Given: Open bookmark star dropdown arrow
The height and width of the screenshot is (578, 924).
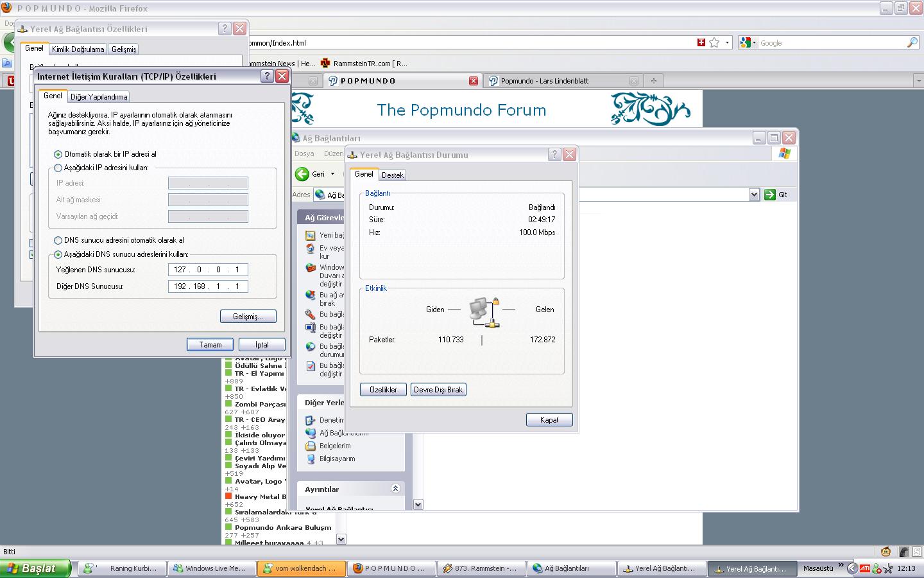Looking at the screenshot, I should click(x=727, y=43).
